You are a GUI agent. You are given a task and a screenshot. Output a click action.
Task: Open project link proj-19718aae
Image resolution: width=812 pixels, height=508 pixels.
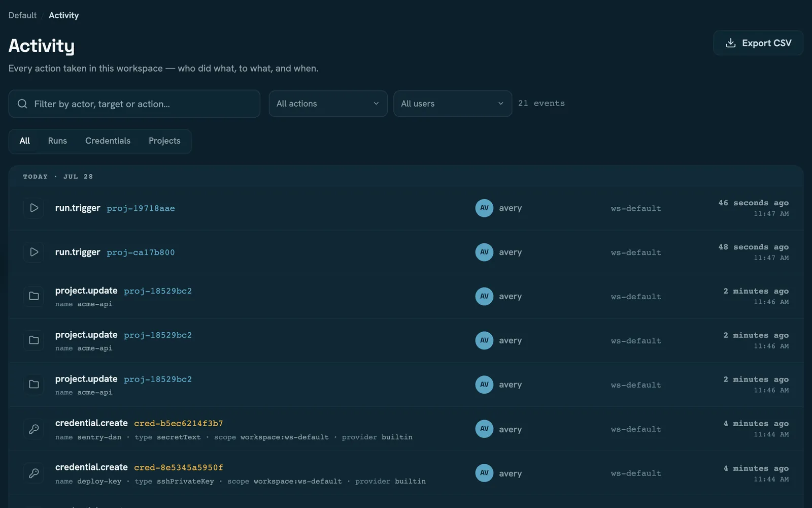coord(141,208)
